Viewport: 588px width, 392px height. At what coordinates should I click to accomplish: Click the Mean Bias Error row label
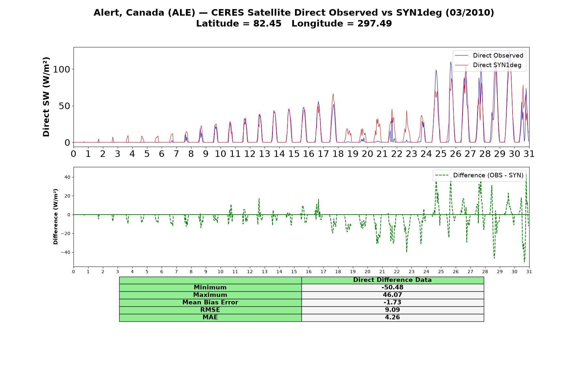(x=210, y=302)
